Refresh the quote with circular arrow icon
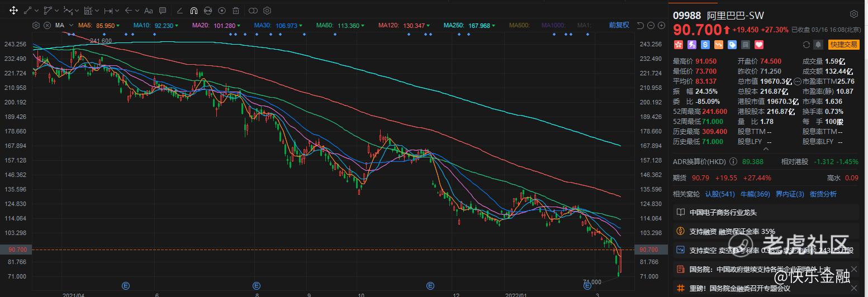The width and height of the screenshot is (868, 297). 806,45
